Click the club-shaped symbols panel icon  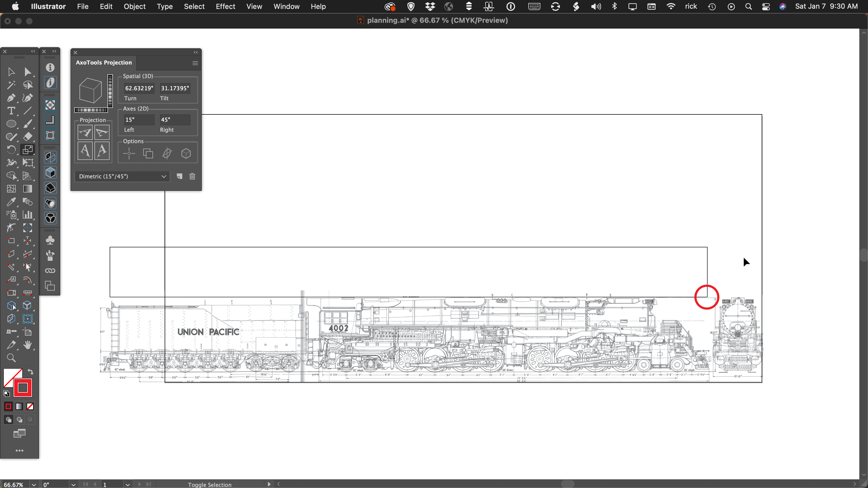pos(50,240)
